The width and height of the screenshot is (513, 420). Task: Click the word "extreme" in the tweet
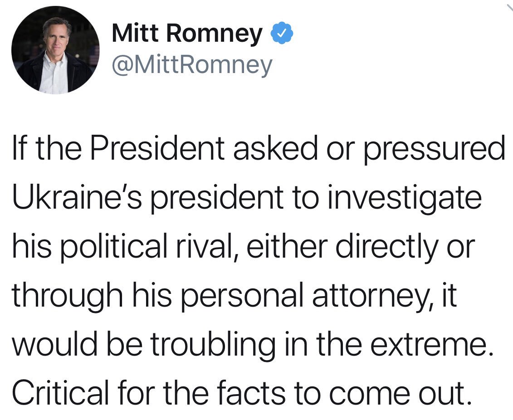tap(428, 346)
